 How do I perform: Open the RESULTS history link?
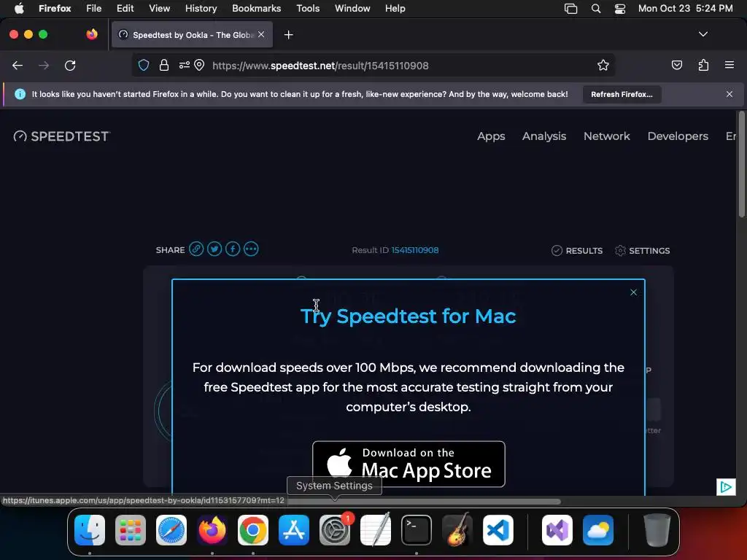tap(577, 251)
